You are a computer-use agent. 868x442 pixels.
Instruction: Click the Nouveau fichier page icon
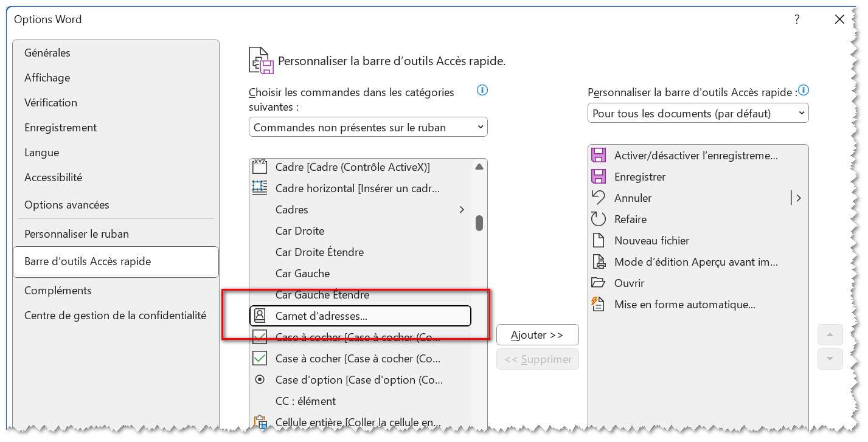599,241
